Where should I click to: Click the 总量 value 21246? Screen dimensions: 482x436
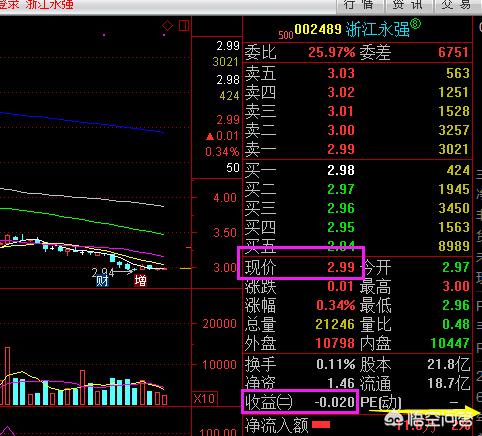click(335, 324)
